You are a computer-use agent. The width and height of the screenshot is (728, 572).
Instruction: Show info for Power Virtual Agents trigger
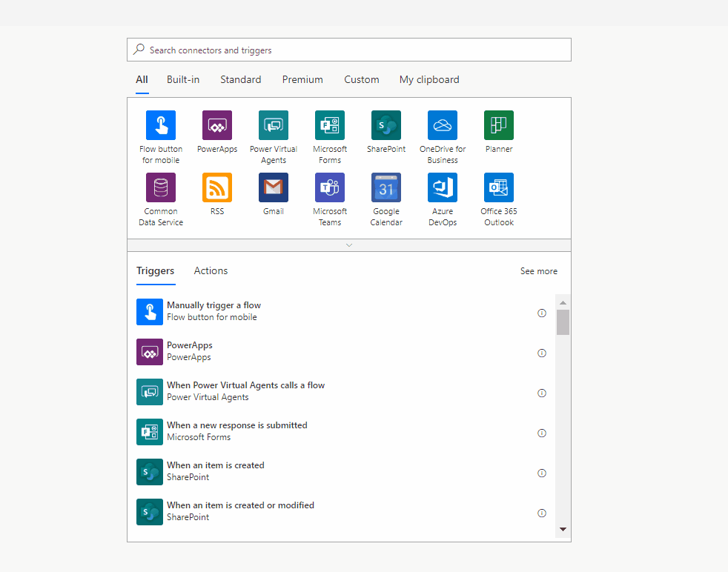(541, 393)
